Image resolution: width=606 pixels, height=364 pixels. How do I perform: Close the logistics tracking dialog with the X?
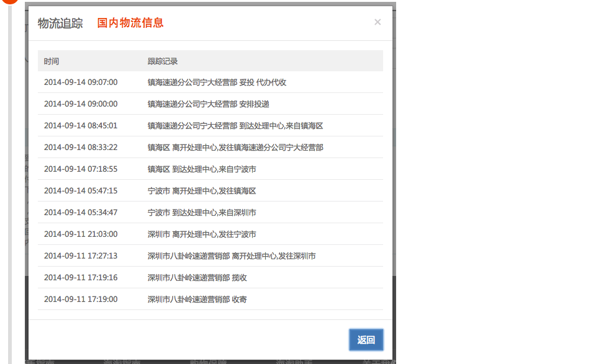[377, 22]
